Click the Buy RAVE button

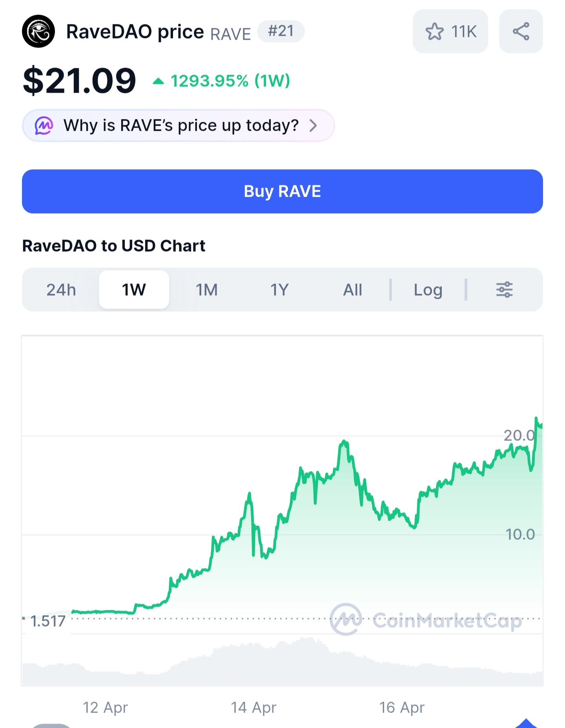coord(282,192)
